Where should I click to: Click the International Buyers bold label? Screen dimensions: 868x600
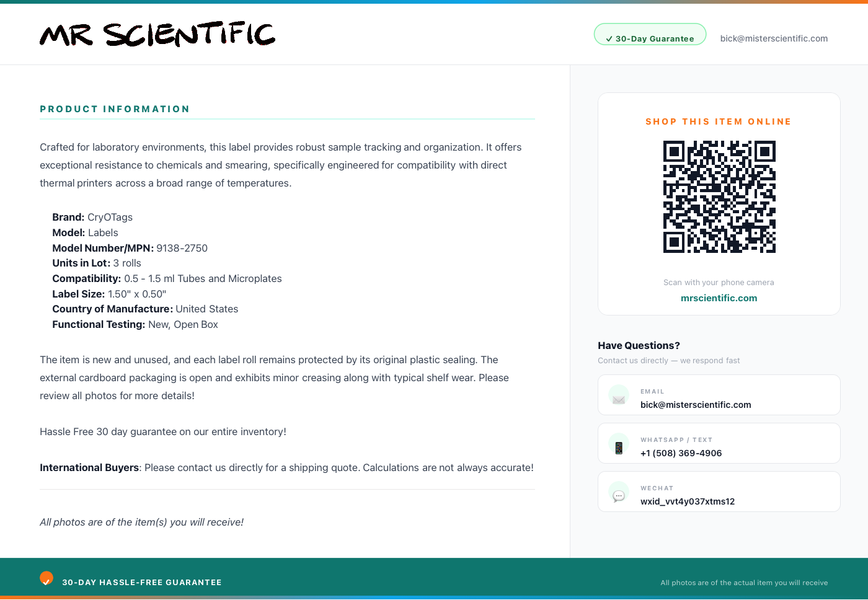pyautogui.click(x=89, y=467)
